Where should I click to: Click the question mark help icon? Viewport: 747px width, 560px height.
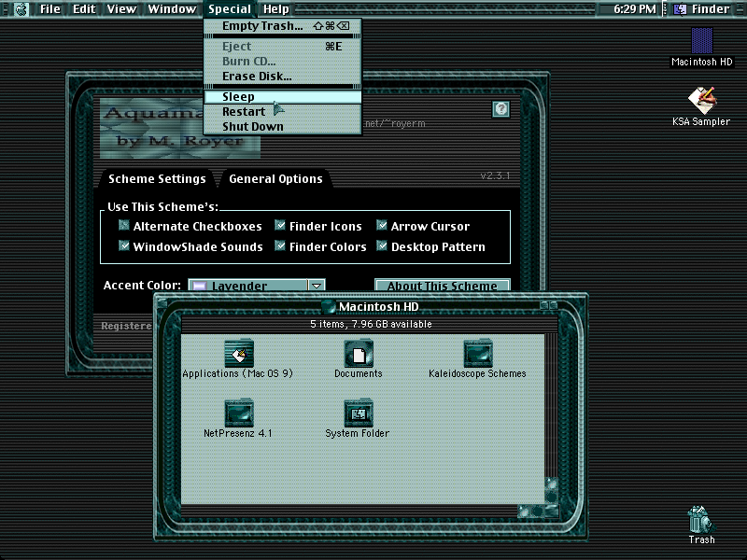click(500, 109)
